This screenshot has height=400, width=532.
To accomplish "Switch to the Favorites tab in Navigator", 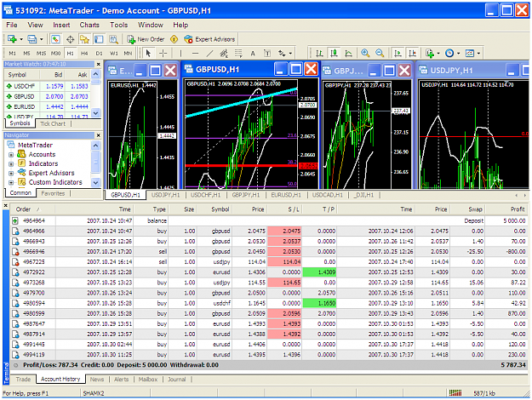I will click(x=53, y=193).
